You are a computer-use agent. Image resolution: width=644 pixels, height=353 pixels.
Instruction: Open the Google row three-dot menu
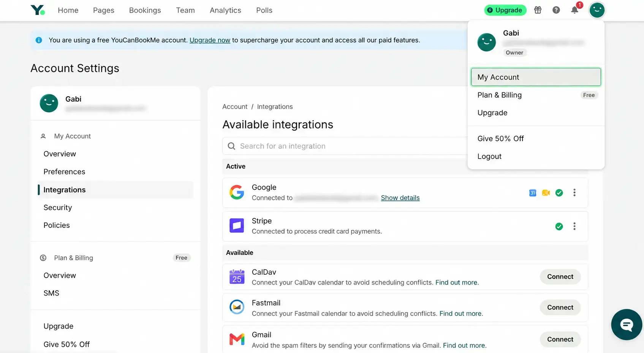[574, 192]
